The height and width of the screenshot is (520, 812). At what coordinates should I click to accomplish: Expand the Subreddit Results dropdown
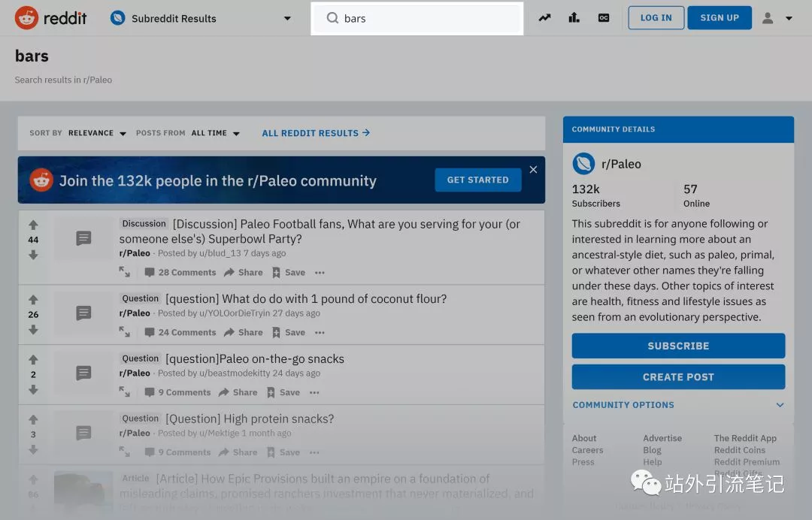pyautogui.click(x=287, y=19)
